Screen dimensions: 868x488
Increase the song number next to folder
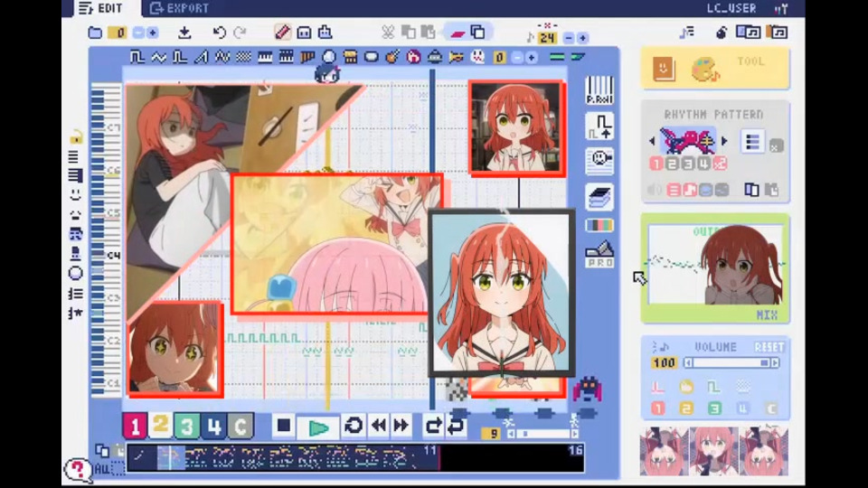point(152,33)
